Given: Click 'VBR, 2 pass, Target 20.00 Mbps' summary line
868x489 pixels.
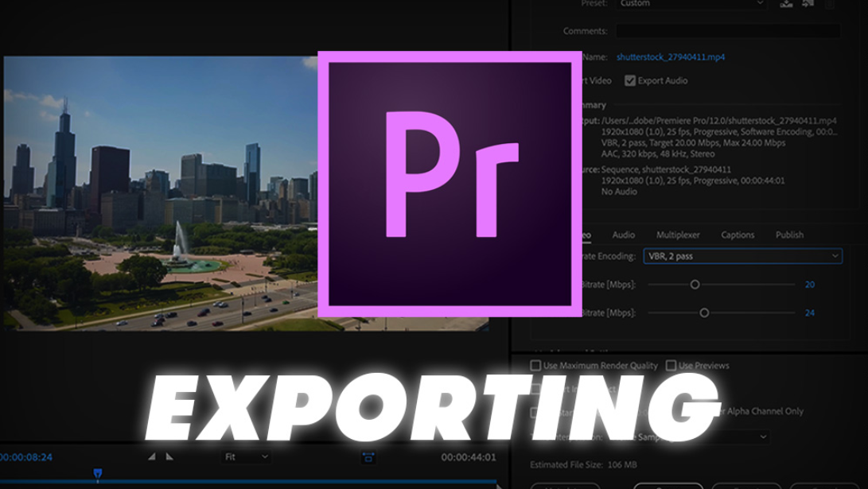Looking at the screenshot, I should click(x=693, y=142).
